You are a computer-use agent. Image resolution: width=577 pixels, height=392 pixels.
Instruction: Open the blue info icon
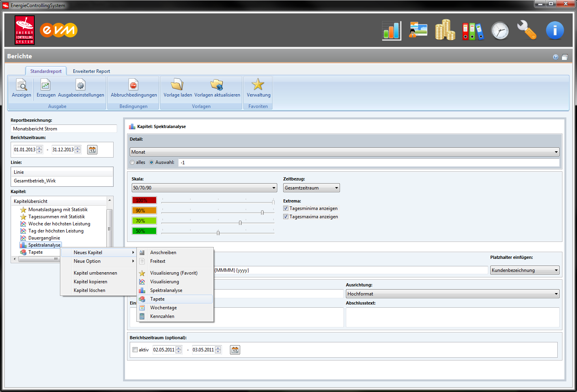tap(555, 30)
